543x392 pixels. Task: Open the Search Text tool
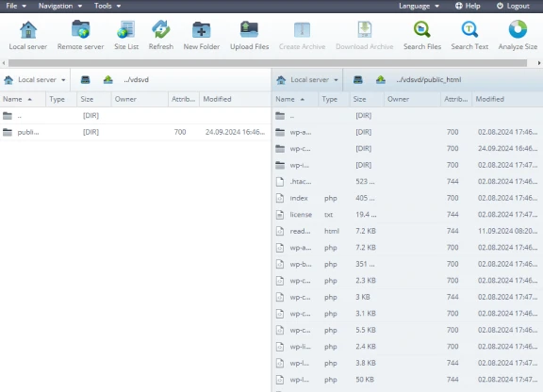[469, 30]
